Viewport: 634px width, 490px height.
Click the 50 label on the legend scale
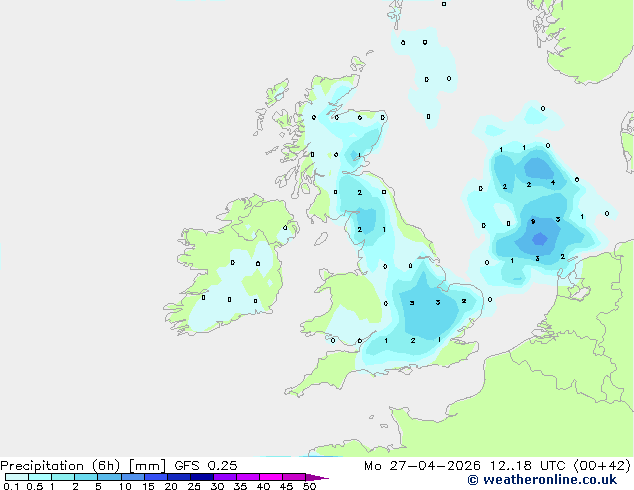click(x=309, y=486)
